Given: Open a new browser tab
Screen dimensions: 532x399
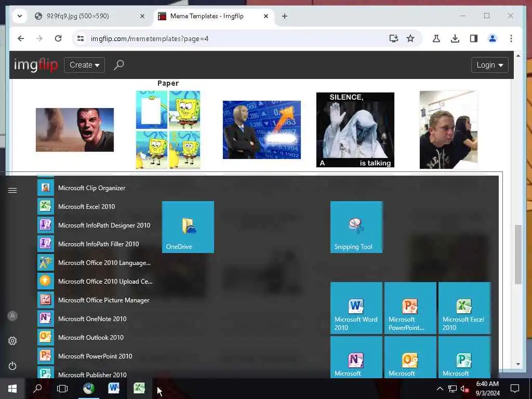Looking at the screenshot, I should point(285,16).
